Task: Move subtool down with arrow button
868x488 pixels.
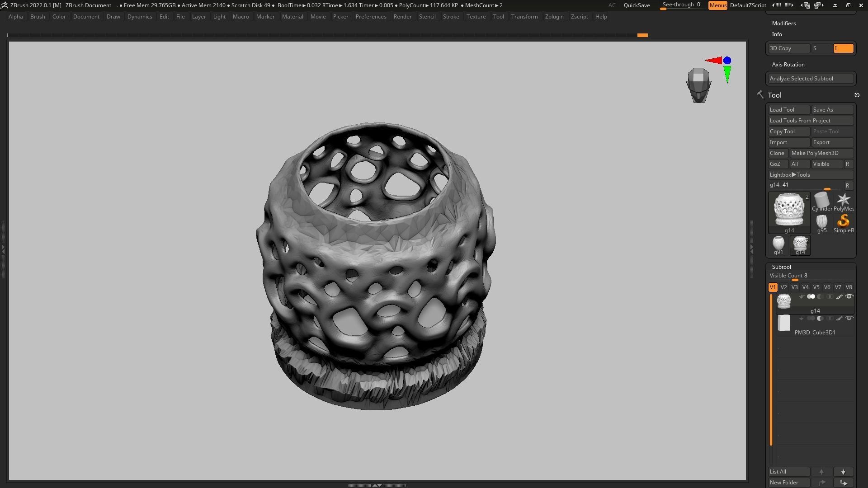Action: click(843, 472)
